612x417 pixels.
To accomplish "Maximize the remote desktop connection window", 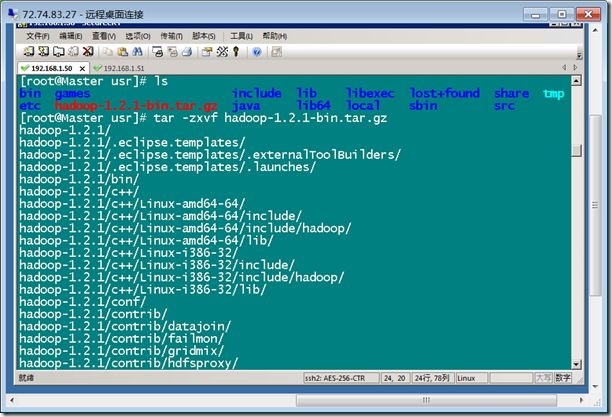I will tap(562, 14).
